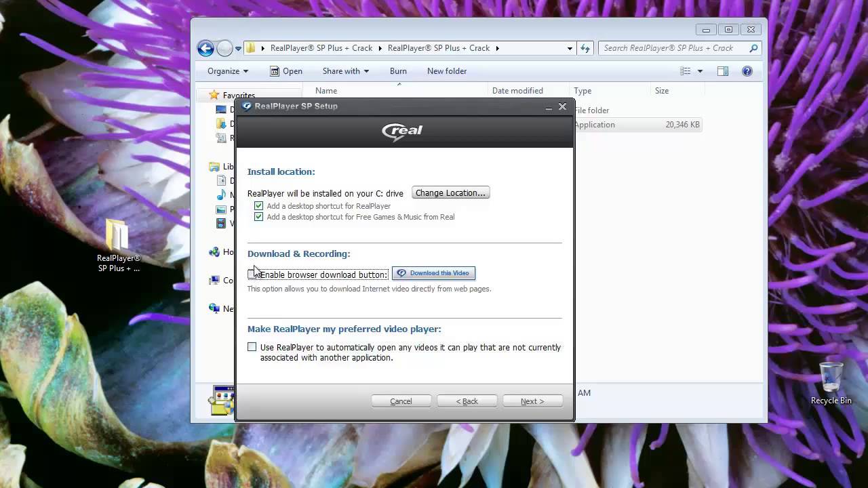
Task: Click the search magnifier icon in Explorer
Action: (x=753, y=48)
